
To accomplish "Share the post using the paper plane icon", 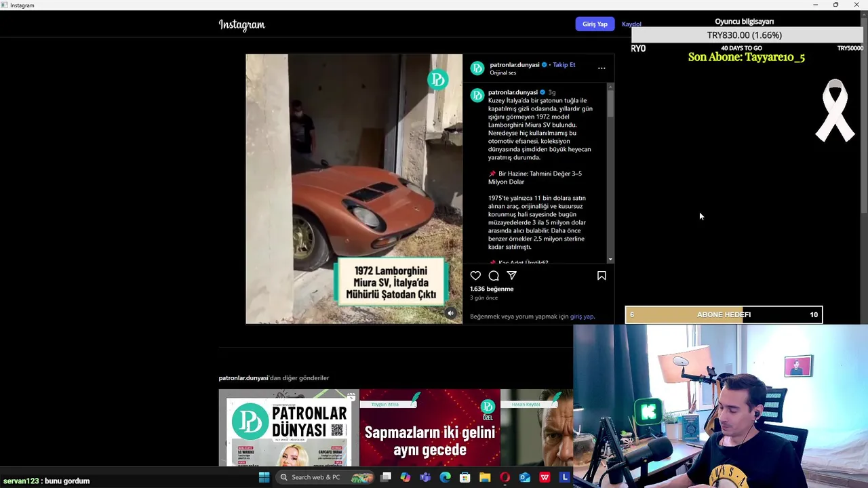I will pos(512,276).
